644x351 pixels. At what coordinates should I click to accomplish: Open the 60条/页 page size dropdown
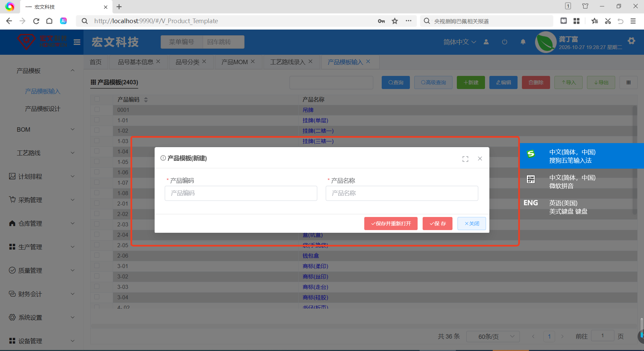coord(493,337)
